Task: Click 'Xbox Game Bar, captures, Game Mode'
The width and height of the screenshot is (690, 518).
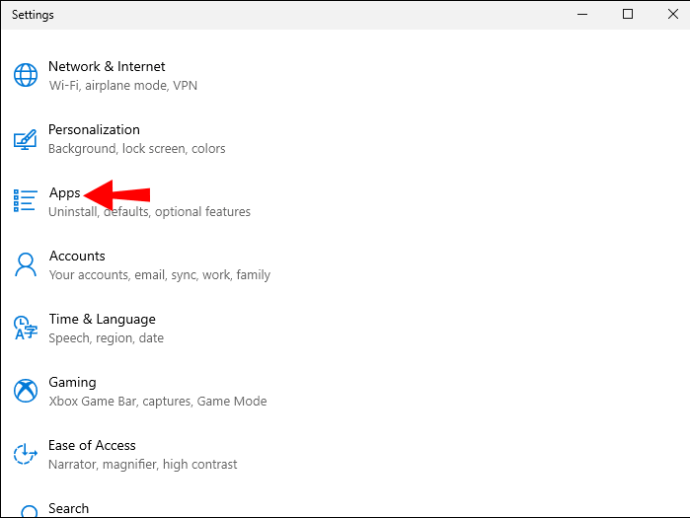Action: coord(158,401)
